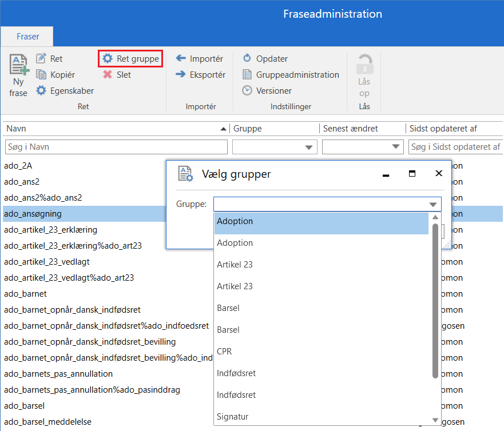Click the Ret pencil icon
The image size is (504, 431).
pyautogui.click(x=41, y=59)
